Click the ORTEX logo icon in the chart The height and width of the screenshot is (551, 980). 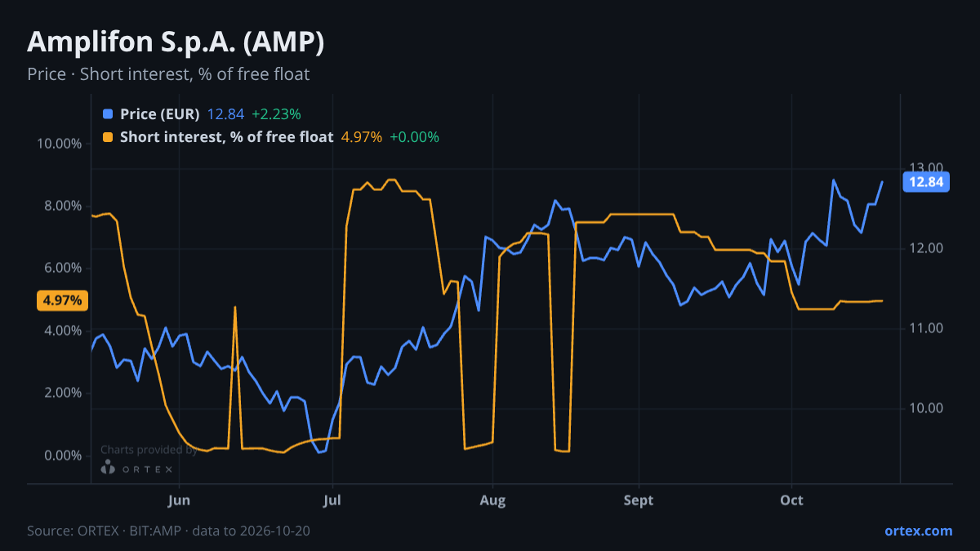click(x=108, y=468)
